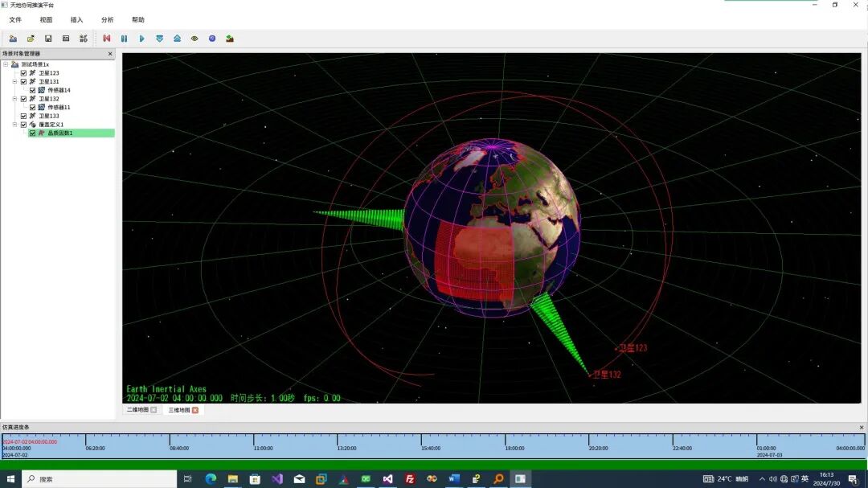Screen dimensions: 868x488
Task: Click the Earth Inertial Axes text
Action: tap(166, 389)
